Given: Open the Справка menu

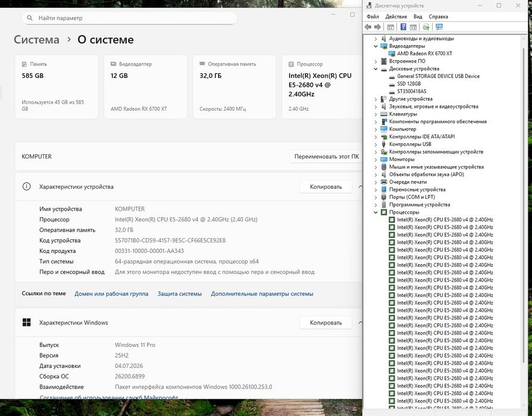Looking at the screenshot, I should [x=438, y=17].
